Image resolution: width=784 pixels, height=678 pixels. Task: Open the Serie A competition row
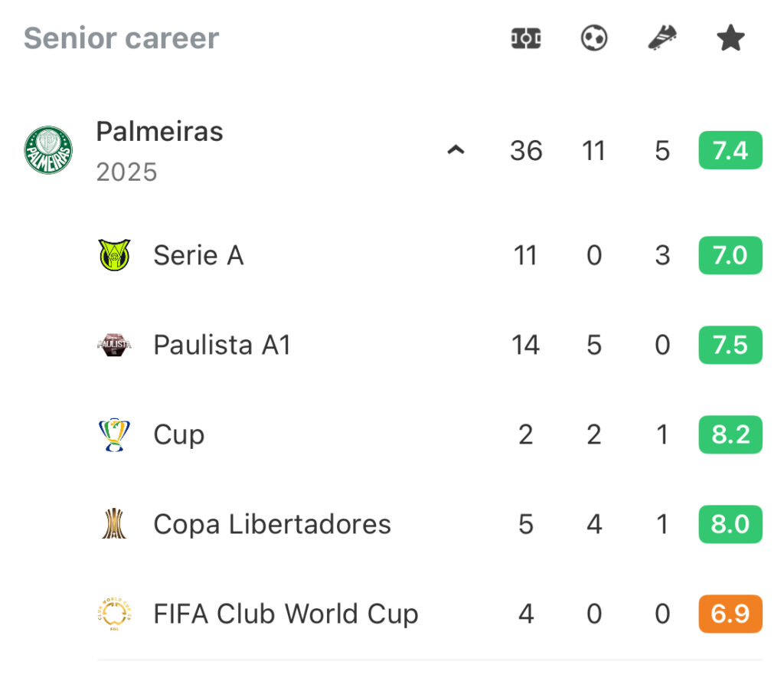(x=430, y=255)
